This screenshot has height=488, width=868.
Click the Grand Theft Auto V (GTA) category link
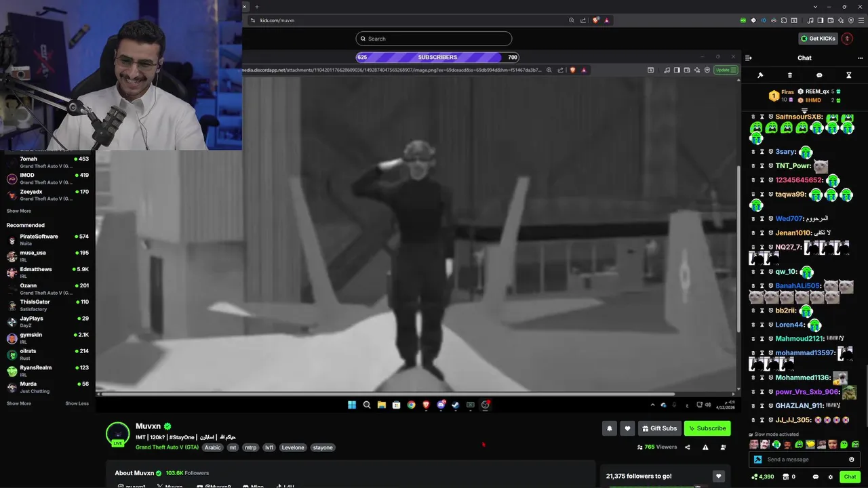[167, 447]
